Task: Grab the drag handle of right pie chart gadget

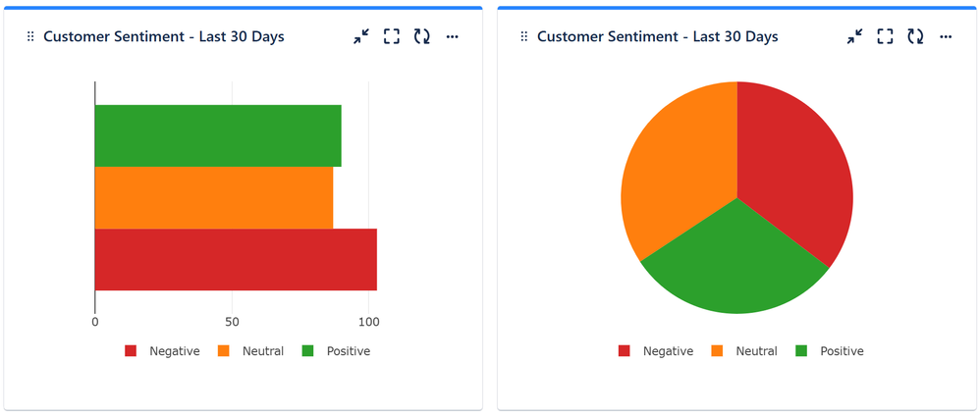Action: pyautogui.click(x=524, y=37)
